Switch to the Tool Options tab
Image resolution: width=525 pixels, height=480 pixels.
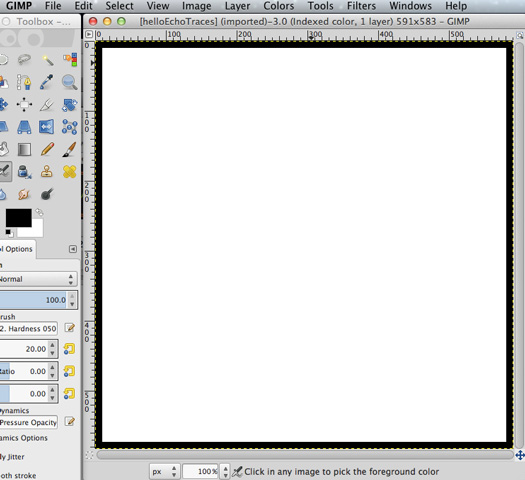(x=17, y=249)
